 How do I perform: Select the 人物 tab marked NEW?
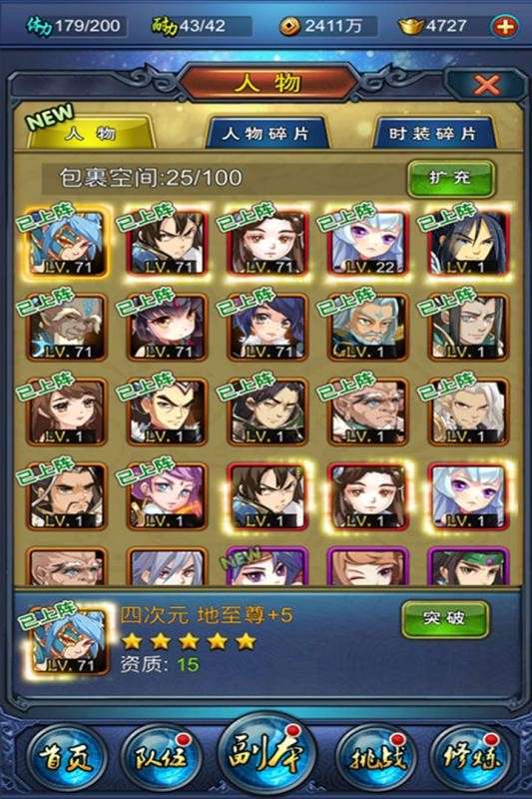point(91,133)
